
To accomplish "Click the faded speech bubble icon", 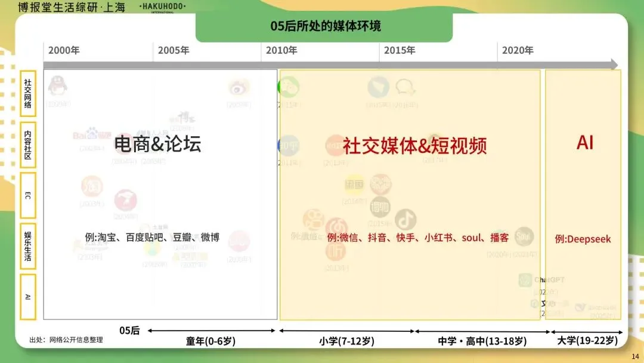I will click(x=405, y=87).
